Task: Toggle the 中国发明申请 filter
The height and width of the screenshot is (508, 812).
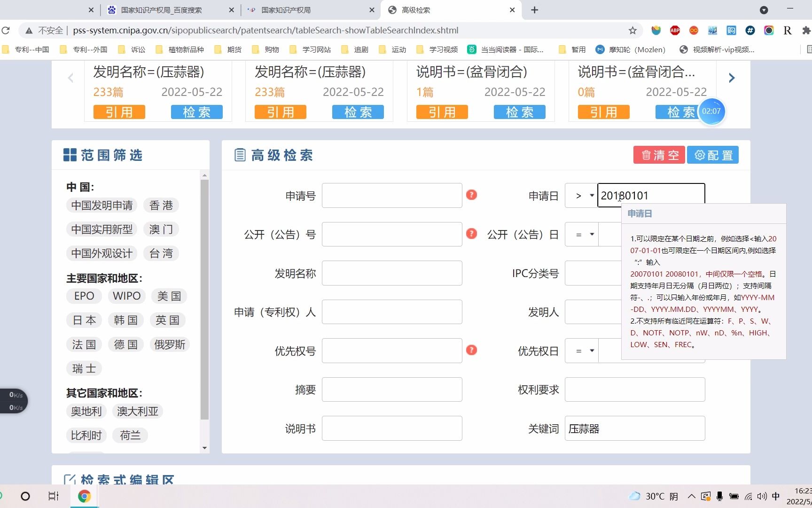Action: (x=101, y=205)
